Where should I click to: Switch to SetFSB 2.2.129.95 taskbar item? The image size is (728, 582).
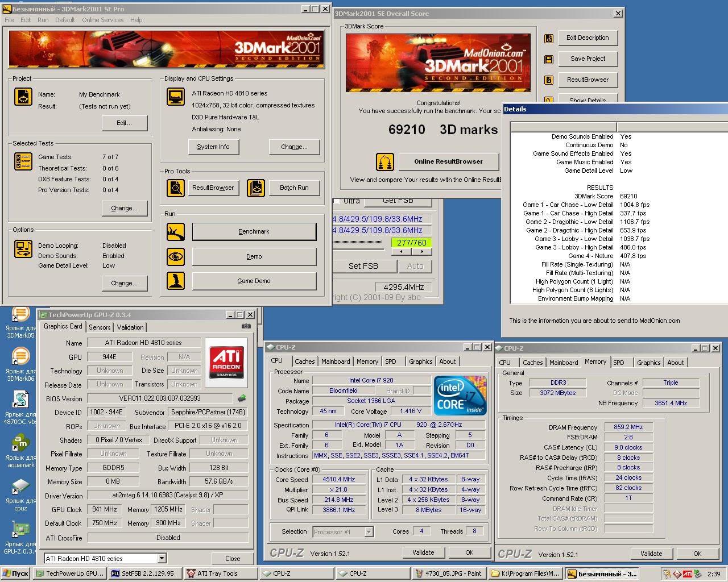click(146, 573)
